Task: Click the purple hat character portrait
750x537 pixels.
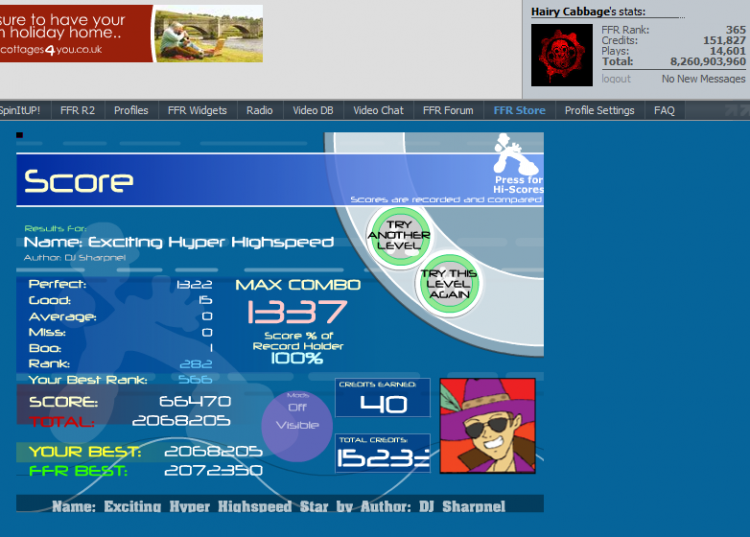Action: tap(487, 426)
